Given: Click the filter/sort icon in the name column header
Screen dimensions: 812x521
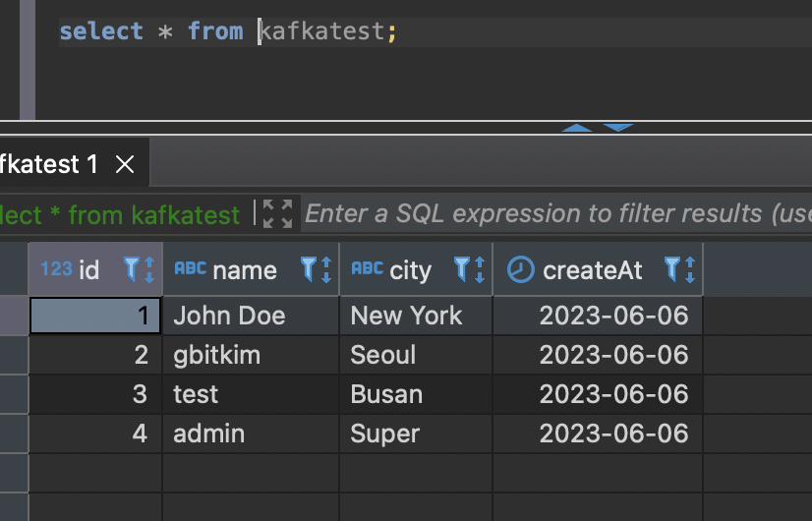Looking at the screenshot, I should pyautogui.click(x=316, y=270).
